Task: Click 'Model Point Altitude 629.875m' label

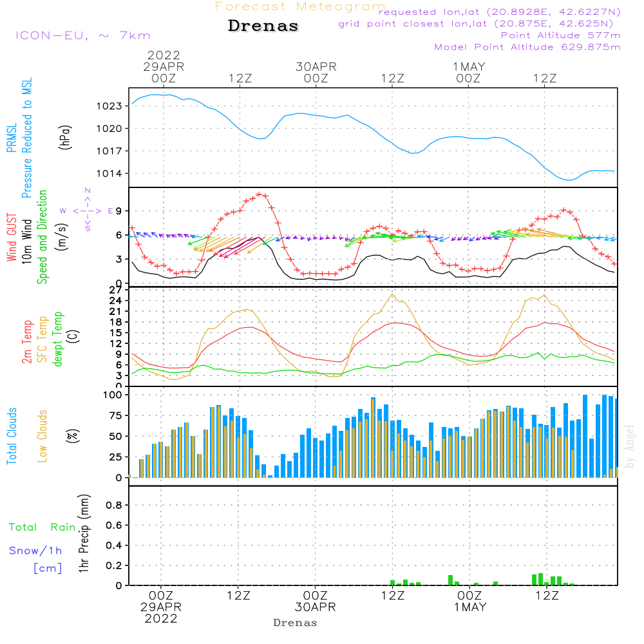Action: pyautogui.click(x=527, y=47)
